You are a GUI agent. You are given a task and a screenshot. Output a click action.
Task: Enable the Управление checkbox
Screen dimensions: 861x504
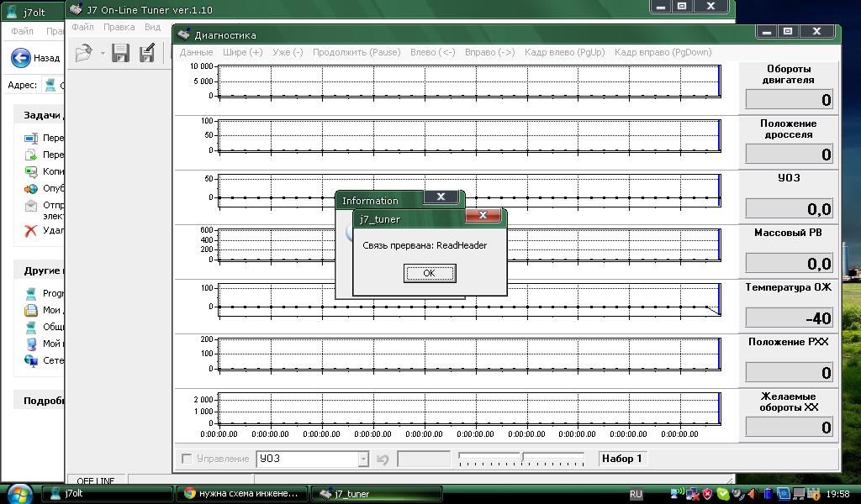(x=187, y=459)
